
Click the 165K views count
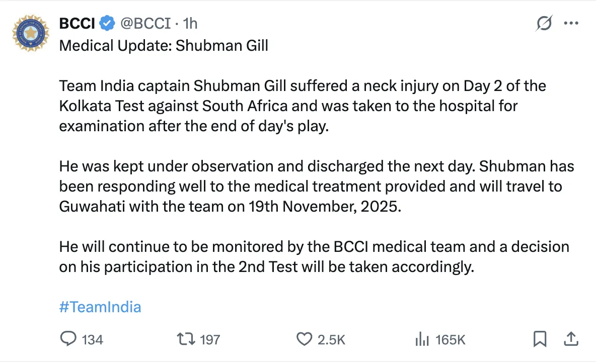coord(450,340)
